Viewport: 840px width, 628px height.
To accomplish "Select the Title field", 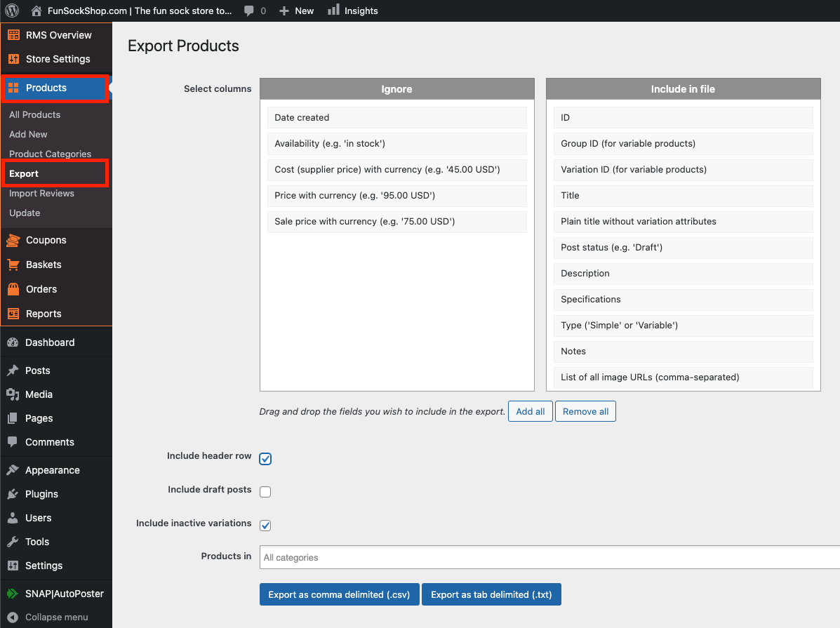I will click(x=683, y=196).
